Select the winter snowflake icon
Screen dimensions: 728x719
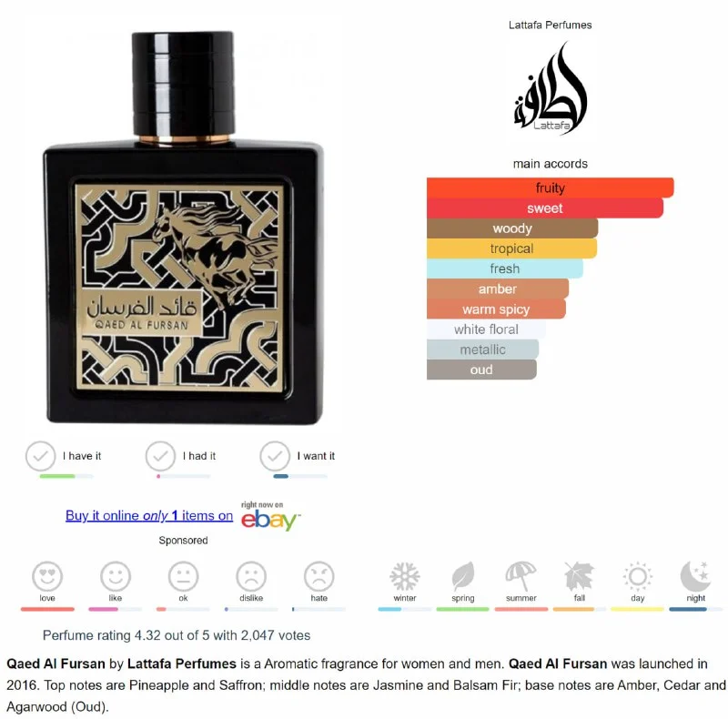[x=405, y=576]
